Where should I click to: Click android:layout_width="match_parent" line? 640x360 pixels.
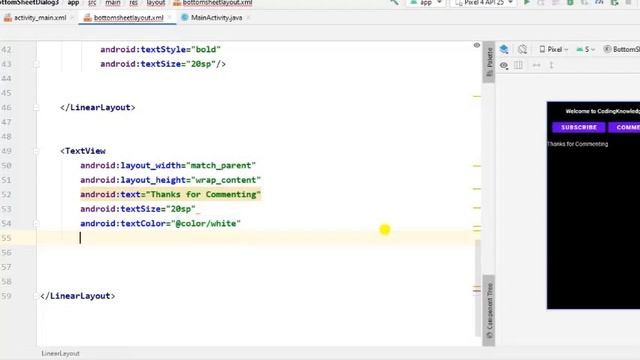(168, 166)
